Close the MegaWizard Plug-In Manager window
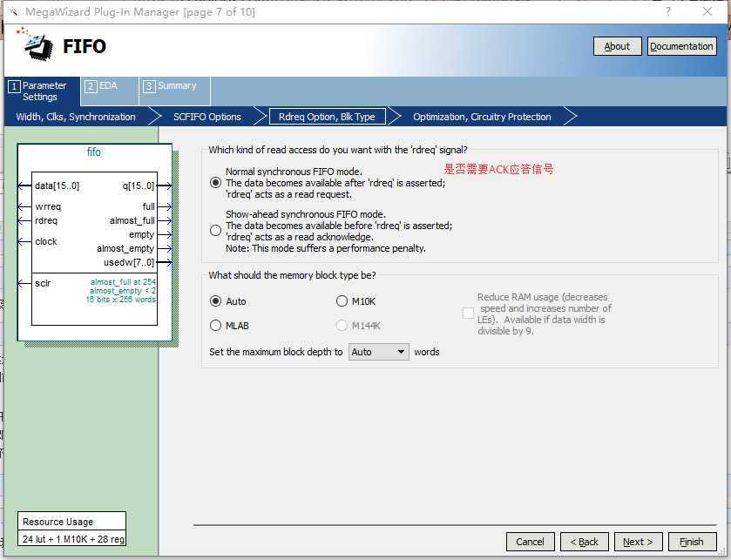The image size is (731, 560). 707,11
